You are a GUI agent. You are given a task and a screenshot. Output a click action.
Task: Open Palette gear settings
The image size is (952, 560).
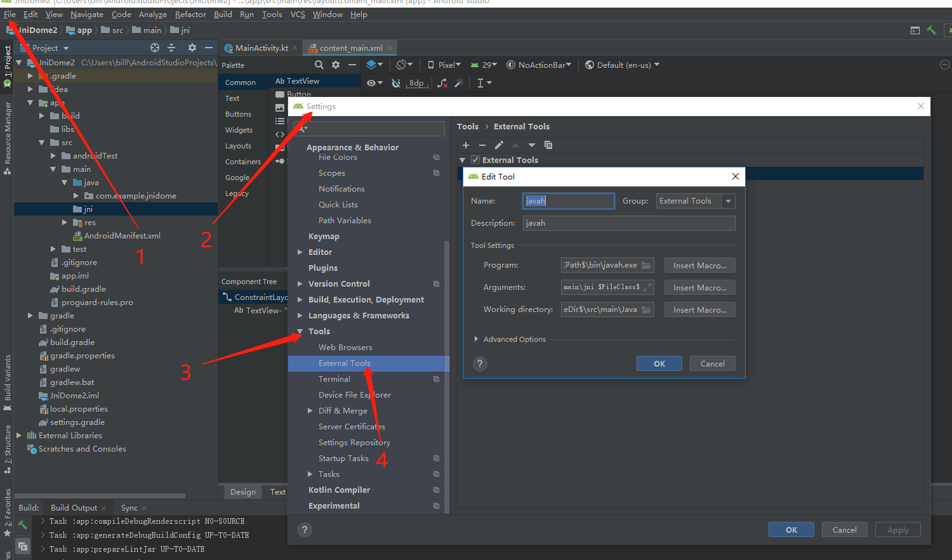pyautogui.click(x=336, y=65)
